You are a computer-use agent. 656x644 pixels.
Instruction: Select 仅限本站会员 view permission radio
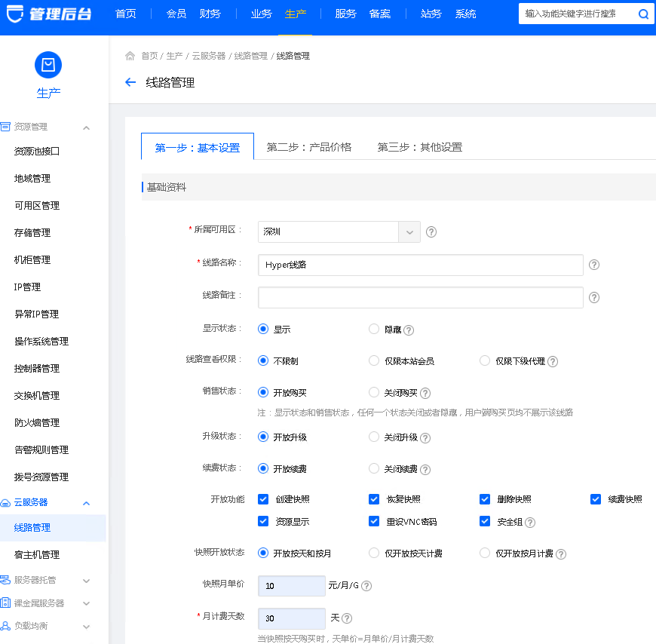(373, 360)
